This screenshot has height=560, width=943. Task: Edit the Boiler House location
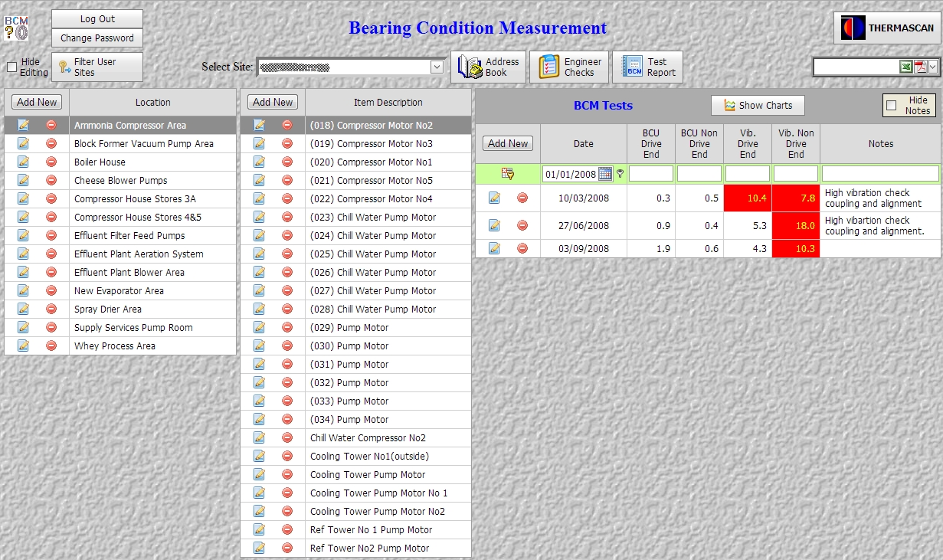(x=23, y=162)
